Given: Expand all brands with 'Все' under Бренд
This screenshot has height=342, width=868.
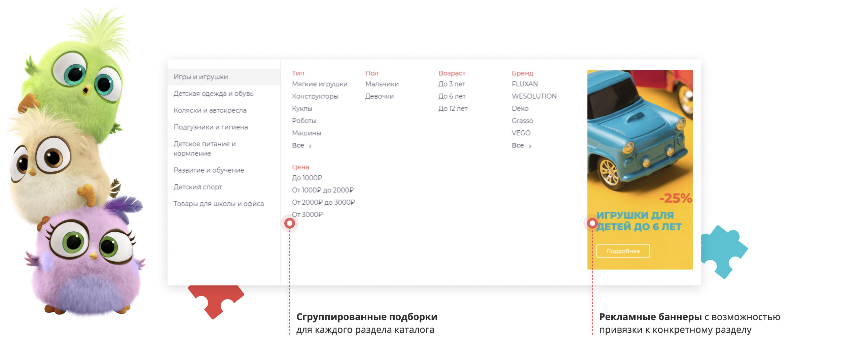Looking at the screenshot, I should pyautogui.click(x=521, y=145).
